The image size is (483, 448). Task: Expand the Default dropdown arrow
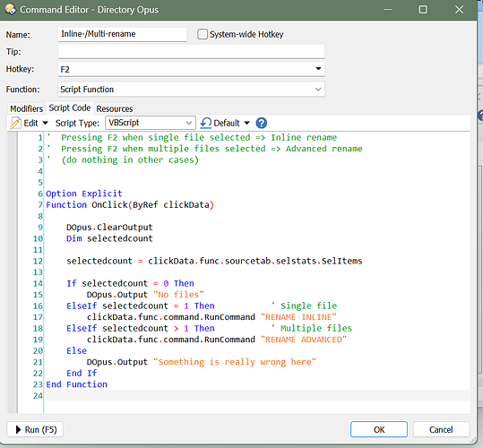[246, 123]
